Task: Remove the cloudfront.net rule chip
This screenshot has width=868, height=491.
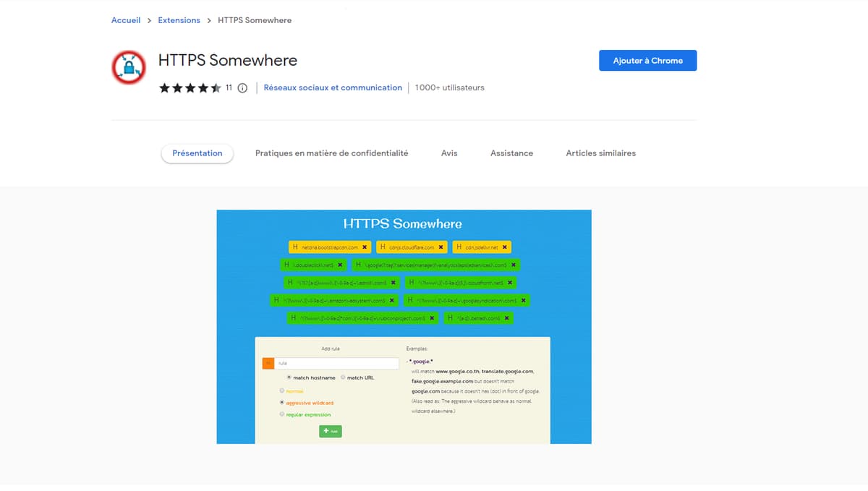Action: (509, 282)
